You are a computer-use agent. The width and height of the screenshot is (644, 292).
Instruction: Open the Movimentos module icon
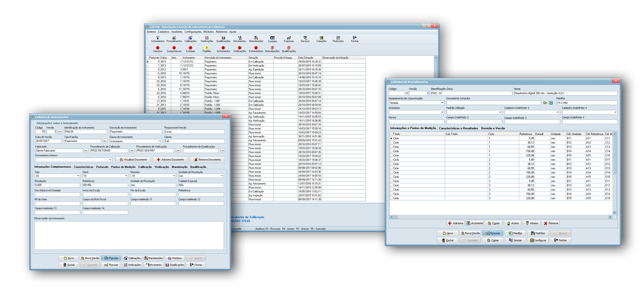coord(240,39)
